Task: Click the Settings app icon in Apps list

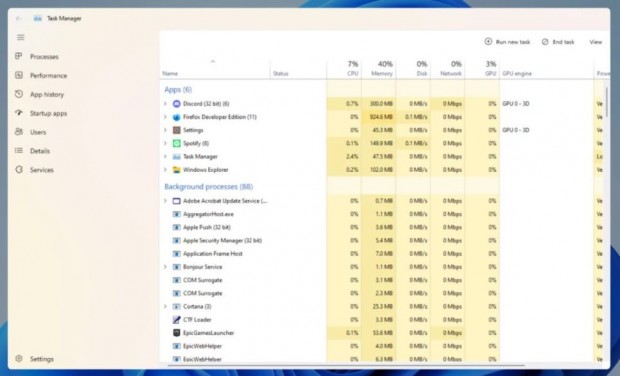Action: coord(177,130)
